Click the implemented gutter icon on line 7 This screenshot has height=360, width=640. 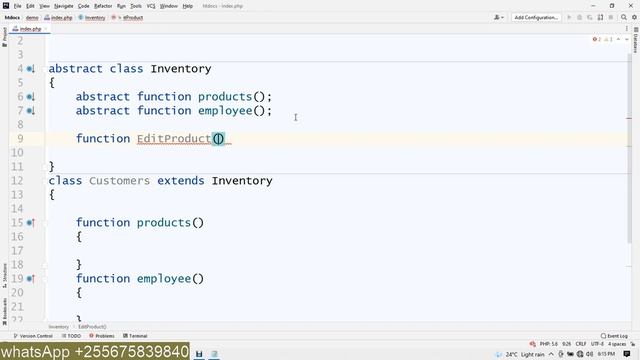[30, 111]
